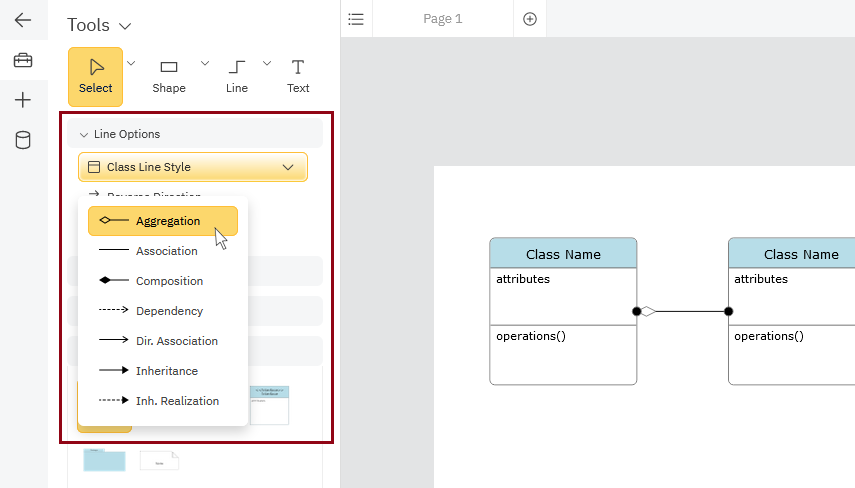
Task: Open the database cylinder icon in sidebar
Action: coord(23,140)
